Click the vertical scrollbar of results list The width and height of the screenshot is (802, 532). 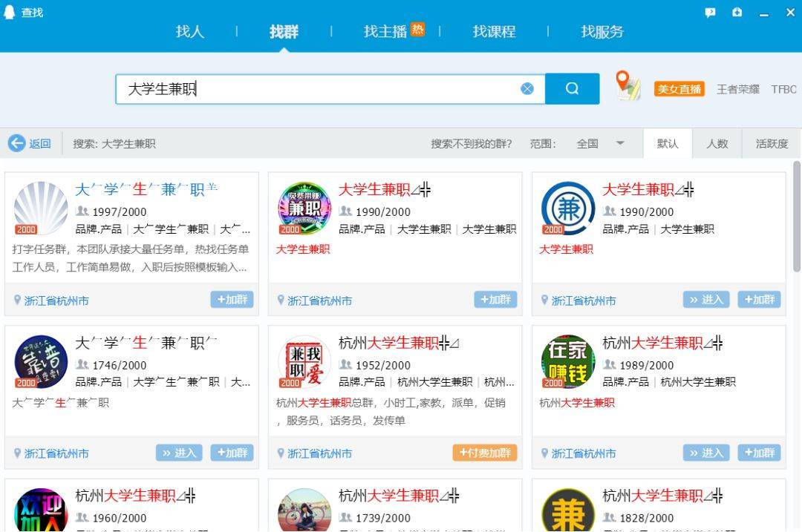point(797,217)
